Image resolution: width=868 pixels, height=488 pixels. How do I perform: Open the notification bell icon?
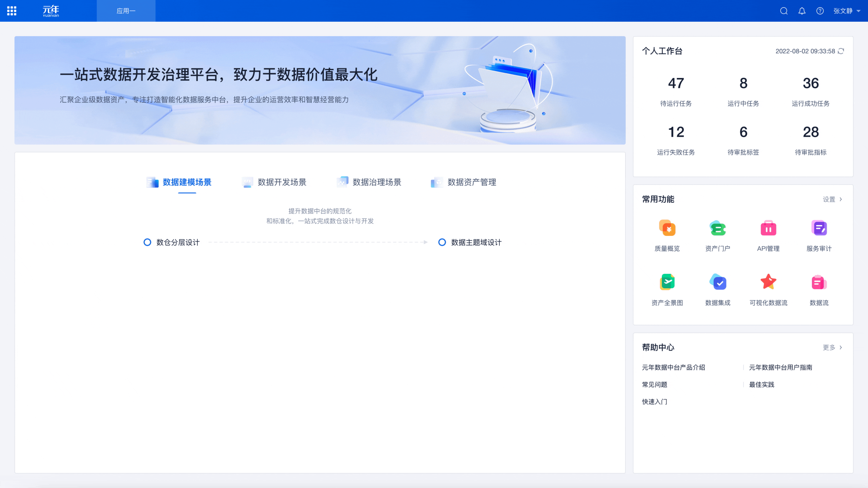[802, 11]
